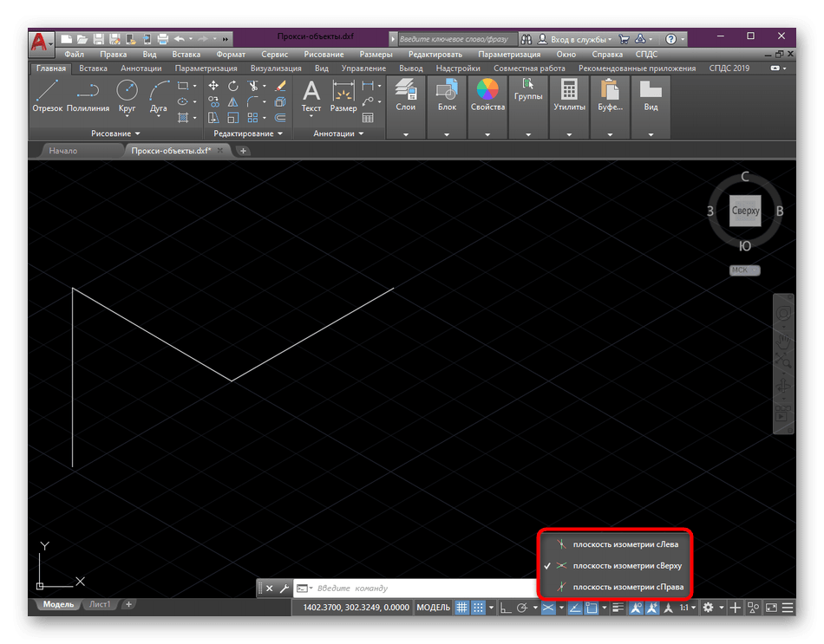The height and width of the screenshot is (644, 824).
Task: Click the Erase tool icon
Action: (281, 86)
